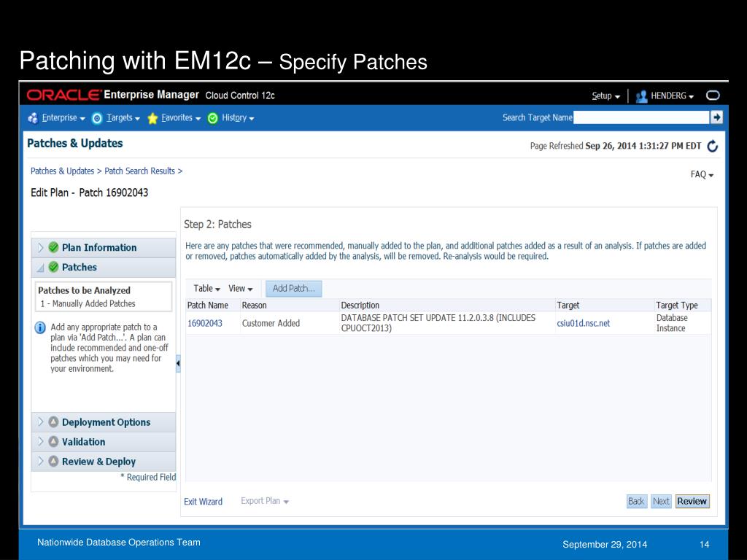Refresh the page with the refresh icon
Image resolution: width=747 pixels, height=560 pixels.
pyautogui.click(x=713, y=146)
